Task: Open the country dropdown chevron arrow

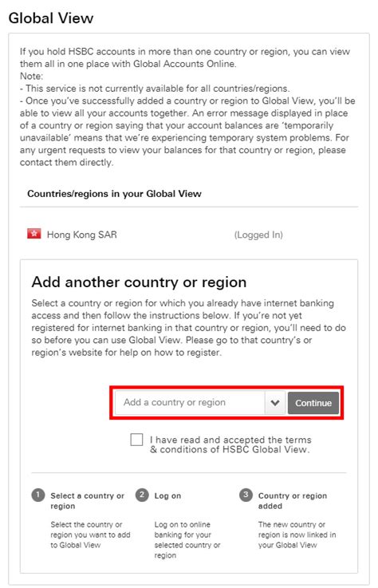Action: [275, 403]
